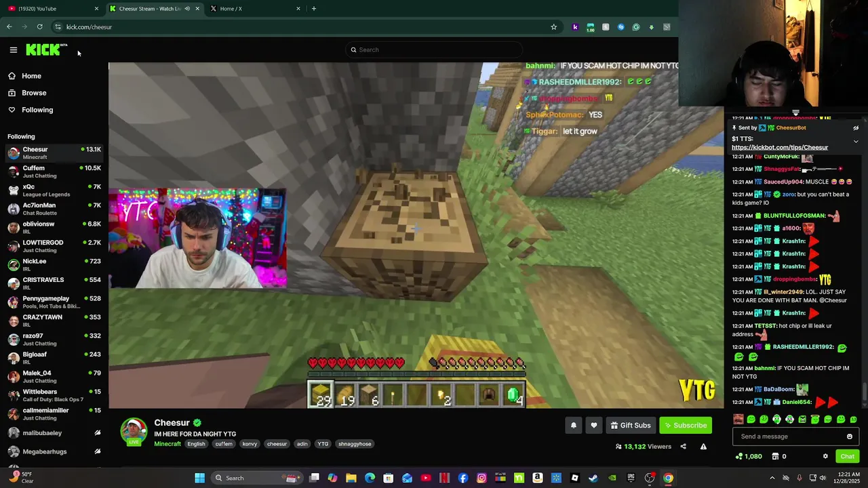Image resolution: width=868 pixels, height=488 pixels.
Task: Open Netflix from the taskbar
Action: click(x=444, y=478)
